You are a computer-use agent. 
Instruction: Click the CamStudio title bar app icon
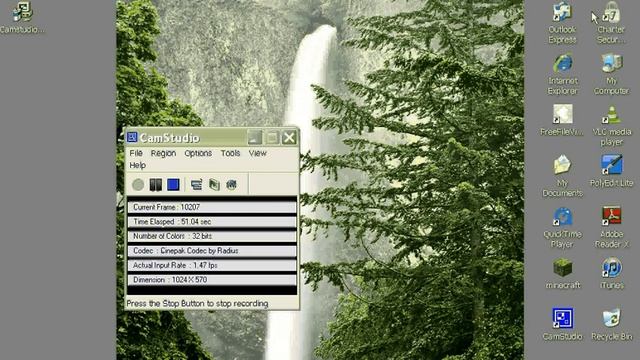pyautogui.click(x=132, y=137)
